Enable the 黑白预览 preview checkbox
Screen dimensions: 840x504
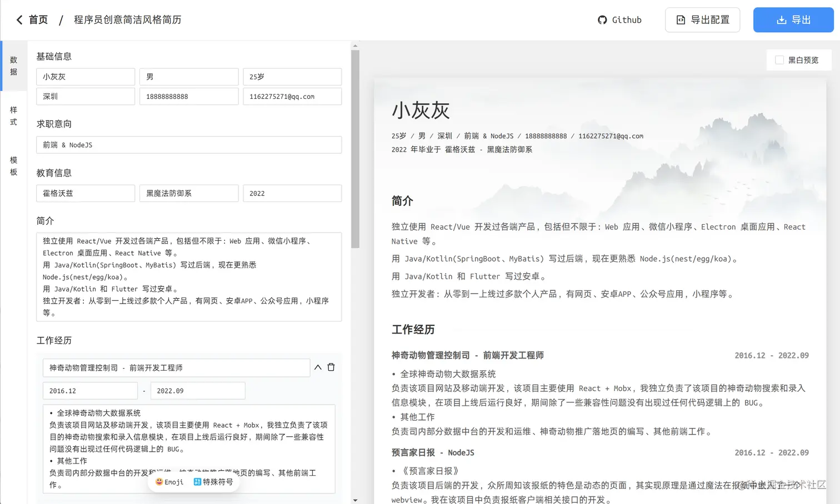point(779,60)
